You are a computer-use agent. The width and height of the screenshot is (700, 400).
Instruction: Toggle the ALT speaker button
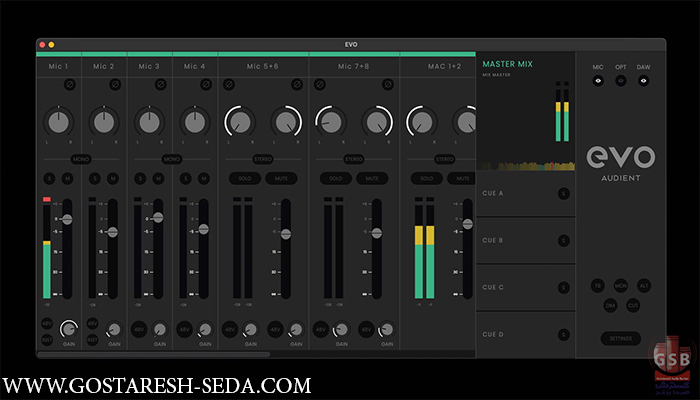coord(643,286)
